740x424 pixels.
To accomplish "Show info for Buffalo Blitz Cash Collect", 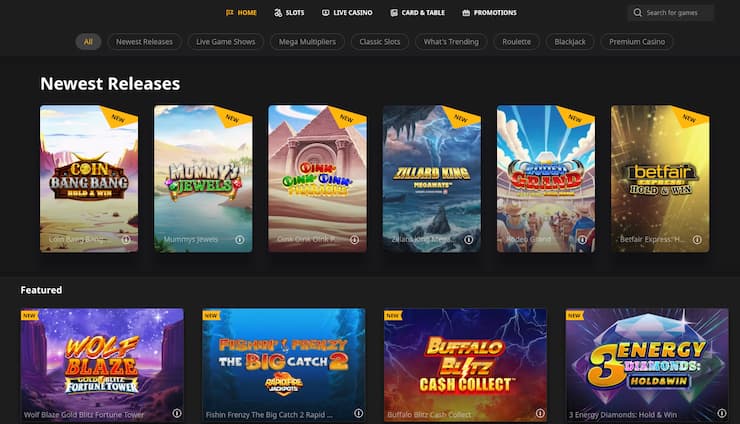I will click(x=539, y=413).
